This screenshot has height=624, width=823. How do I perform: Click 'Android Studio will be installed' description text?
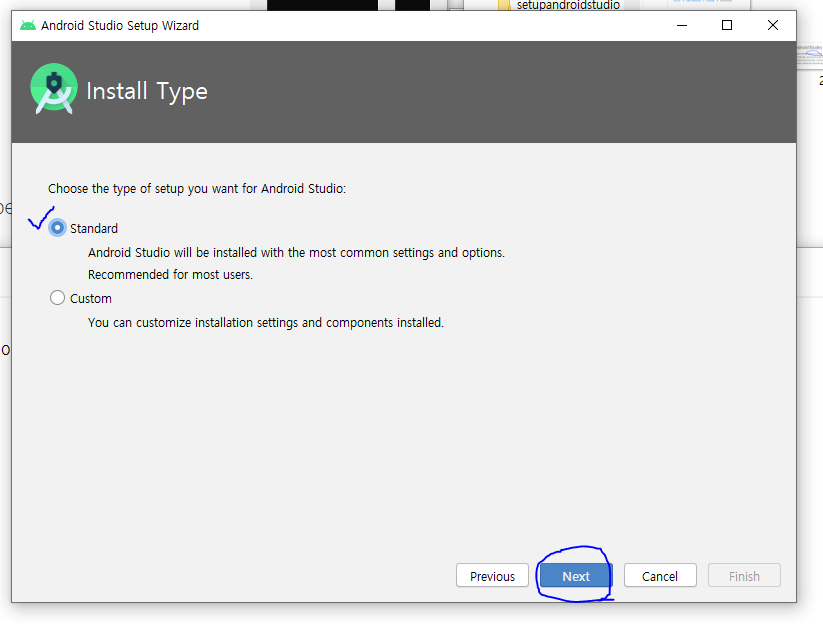(x=296, y=253)
